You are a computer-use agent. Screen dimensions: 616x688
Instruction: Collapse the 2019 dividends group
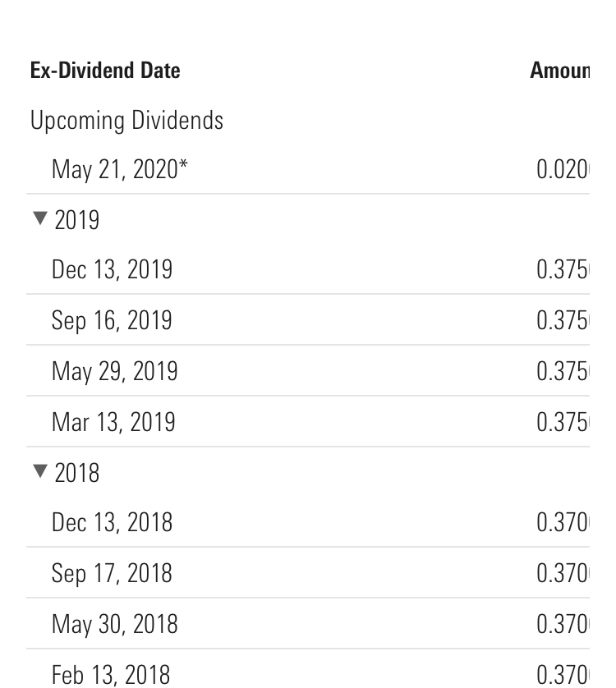point(39,219)
